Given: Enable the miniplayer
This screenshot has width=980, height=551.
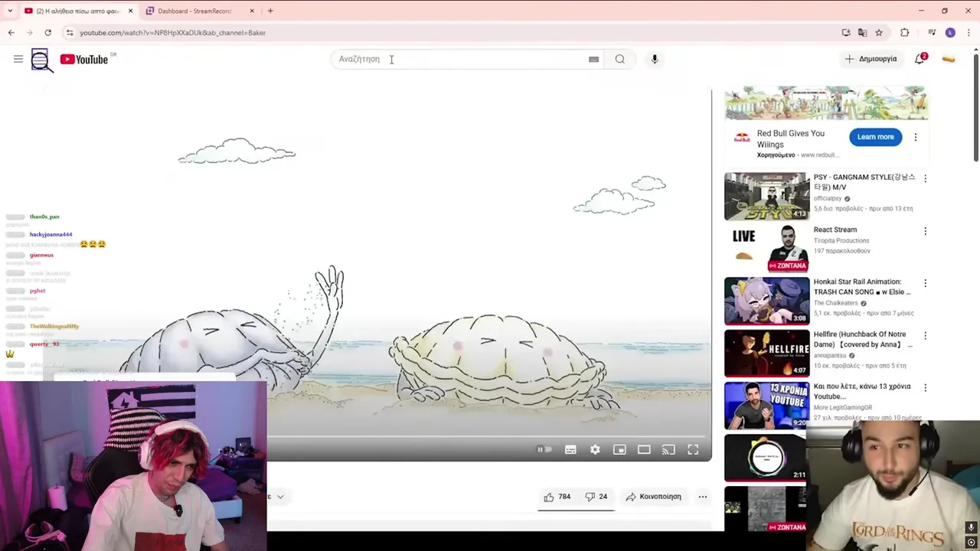Looking at the screenshot, I should [x=619, y=450].
